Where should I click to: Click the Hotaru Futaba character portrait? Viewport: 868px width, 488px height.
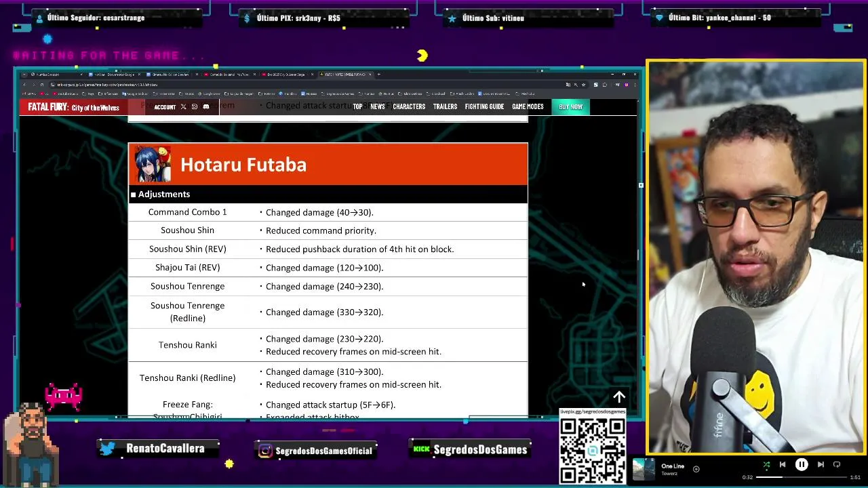click(x=153, y=164)
